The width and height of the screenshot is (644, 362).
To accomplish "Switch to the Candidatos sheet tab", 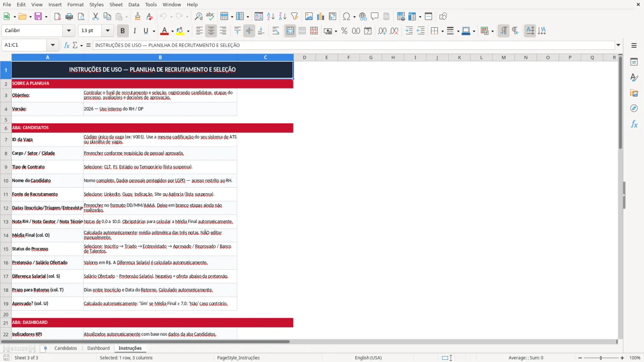I will [x=65, y=348].
